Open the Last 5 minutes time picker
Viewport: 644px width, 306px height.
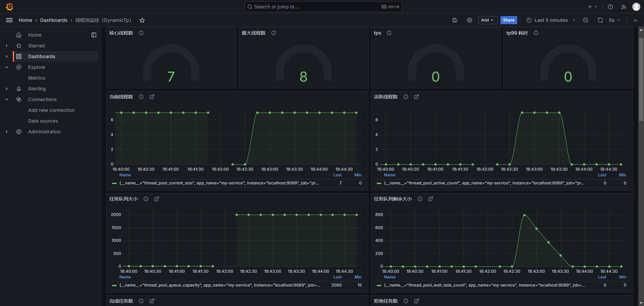[551, 20]
